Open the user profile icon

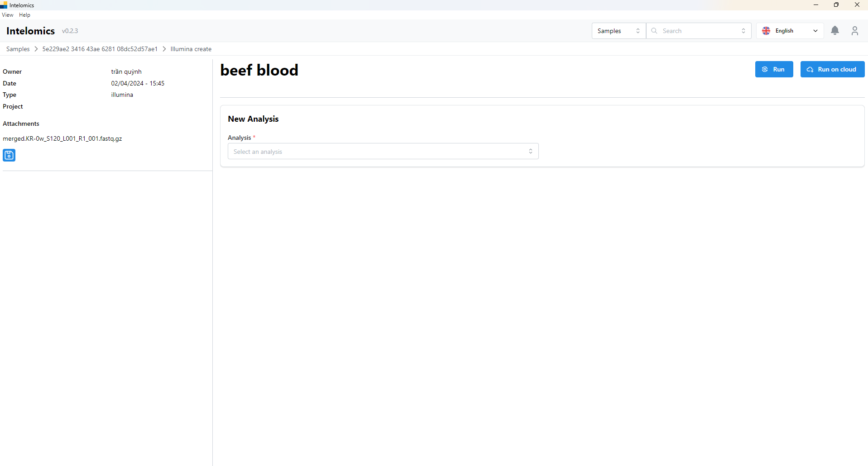click(854, 31)
